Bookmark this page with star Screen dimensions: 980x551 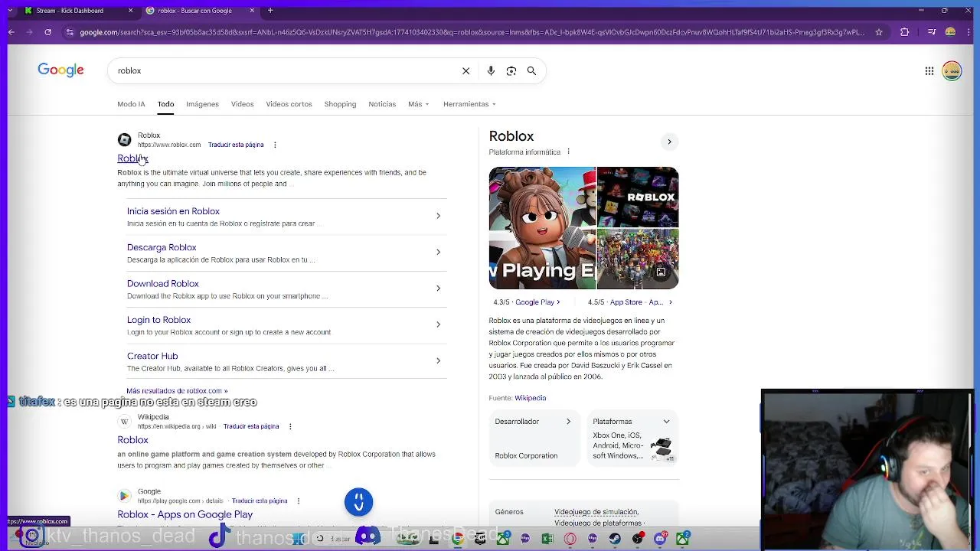pos(879,32)
